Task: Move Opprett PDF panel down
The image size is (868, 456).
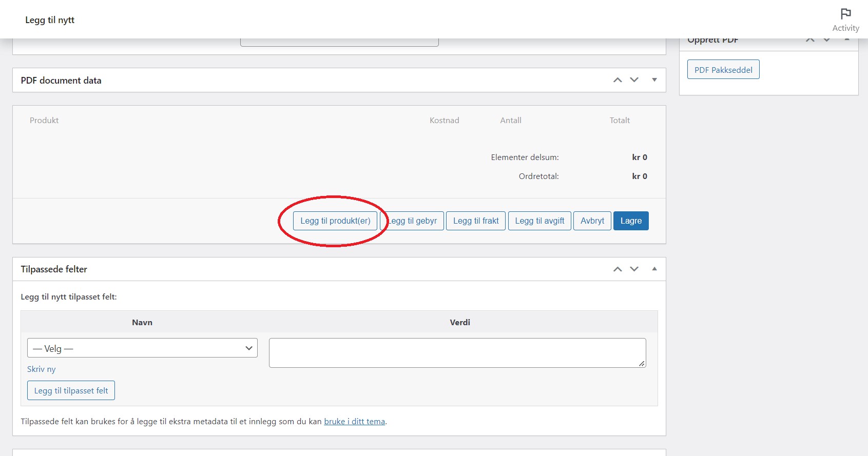Action: pyautogui.click(x=827, y=40)
